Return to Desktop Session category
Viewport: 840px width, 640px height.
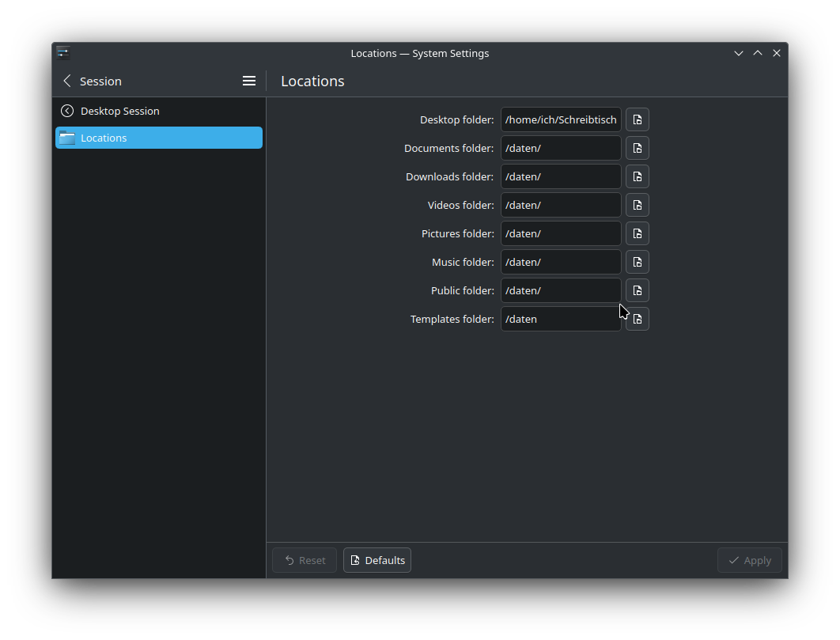coord(119,111)
